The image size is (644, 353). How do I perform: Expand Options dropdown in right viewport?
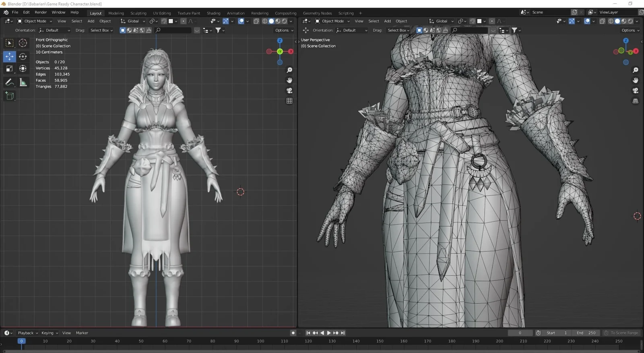pyautogui.click(x=630, y=30)
